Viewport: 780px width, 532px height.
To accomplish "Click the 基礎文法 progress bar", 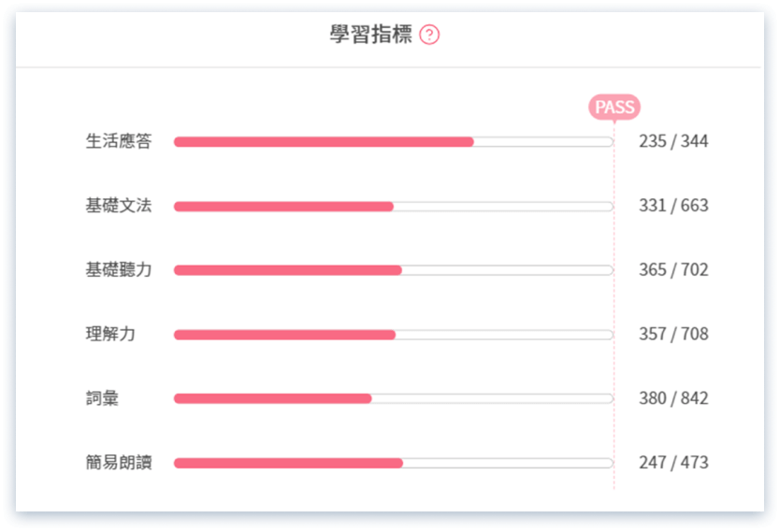I will point(393,207).
